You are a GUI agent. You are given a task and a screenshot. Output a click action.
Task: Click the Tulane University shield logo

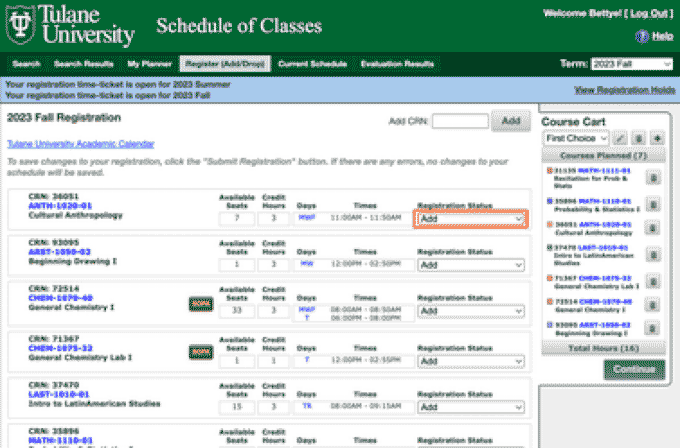[x=20, y=24]
